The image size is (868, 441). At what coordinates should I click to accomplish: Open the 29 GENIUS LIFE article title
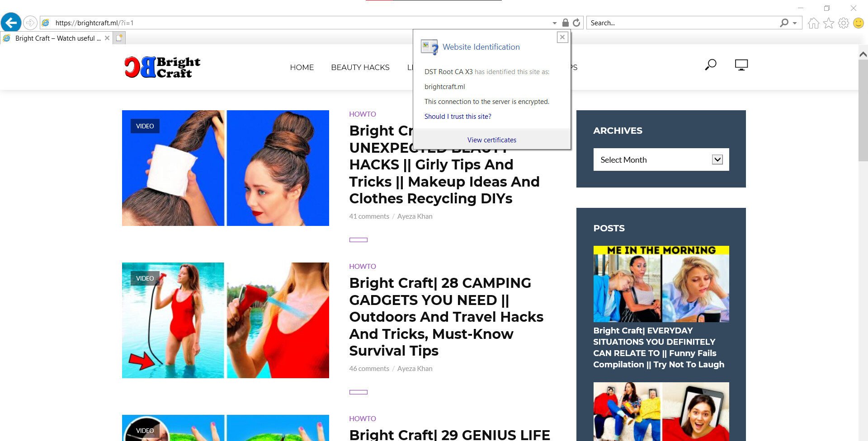450,435
